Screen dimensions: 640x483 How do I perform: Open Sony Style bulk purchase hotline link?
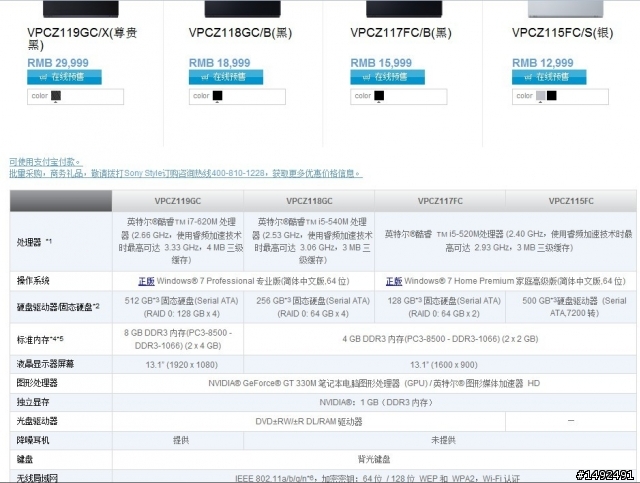point(186,174)
